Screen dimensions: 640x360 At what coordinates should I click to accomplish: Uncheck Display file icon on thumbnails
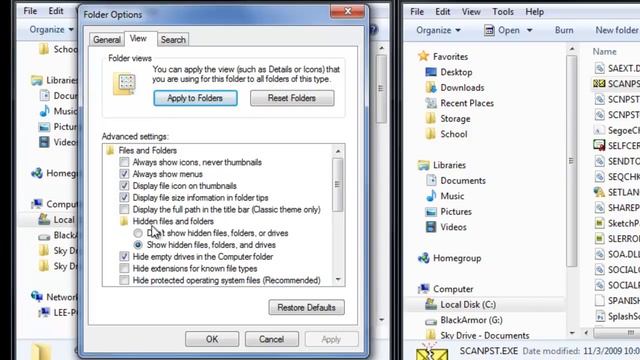(124, 186)
